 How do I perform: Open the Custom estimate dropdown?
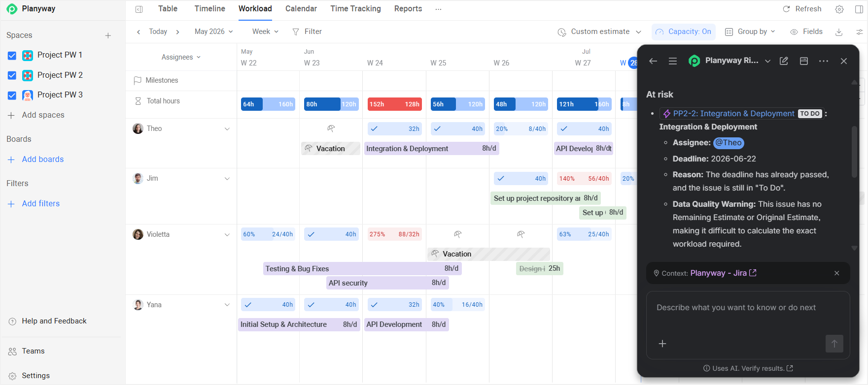tap(599, 32)
